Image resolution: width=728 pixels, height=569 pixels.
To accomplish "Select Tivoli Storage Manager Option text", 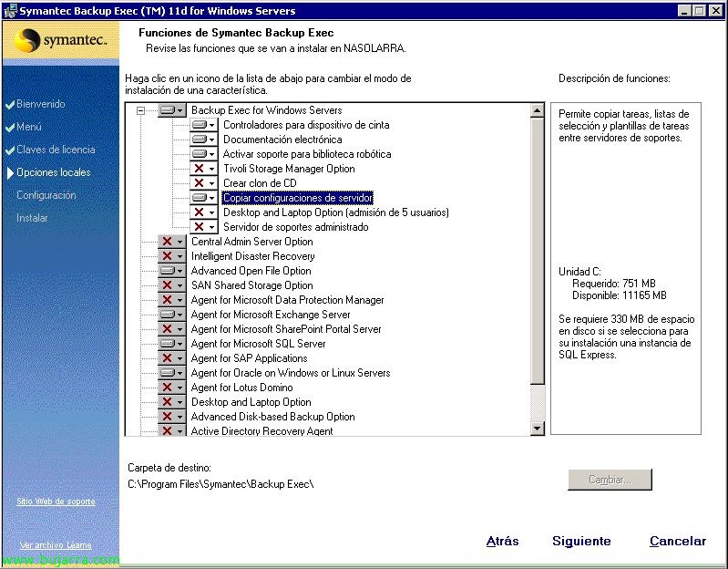I will tap(289, 169).
